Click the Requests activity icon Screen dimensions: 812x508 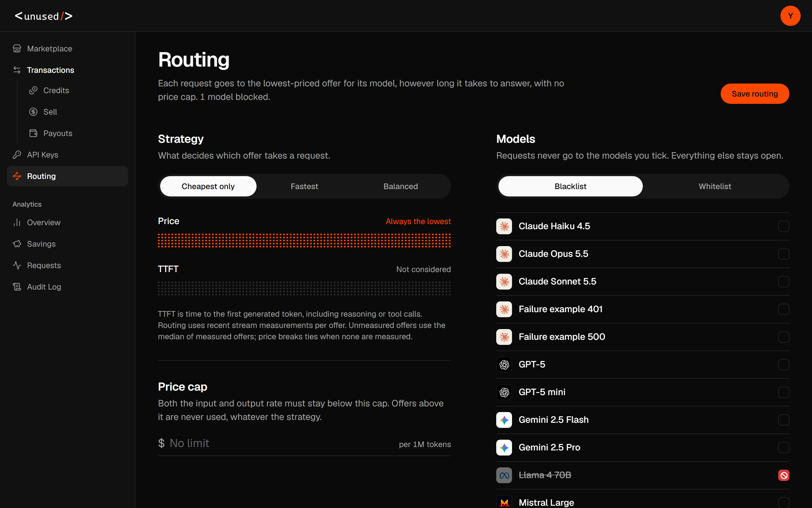(17, 265)
